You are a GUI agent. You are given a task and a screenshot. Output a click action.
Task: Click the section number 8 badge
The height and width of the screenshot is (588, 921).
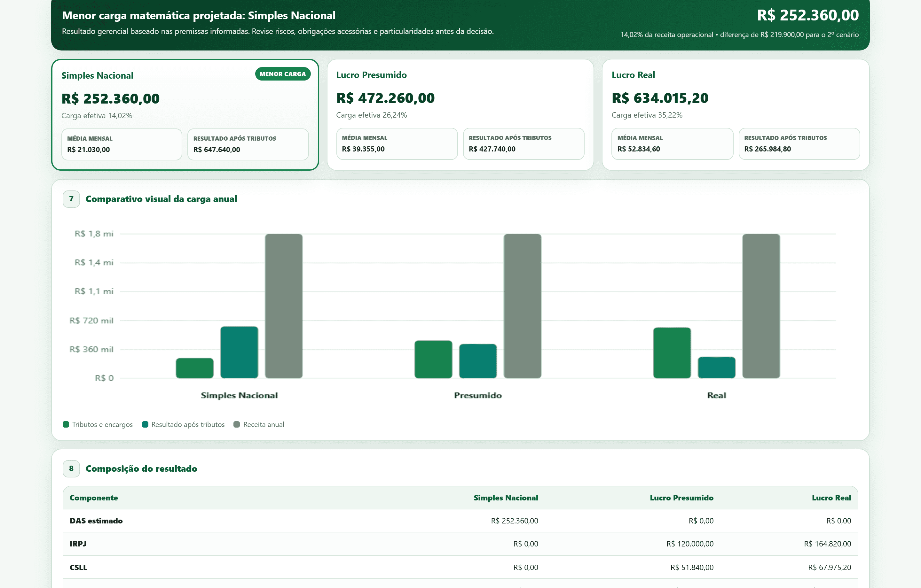(x=71, y=468)
